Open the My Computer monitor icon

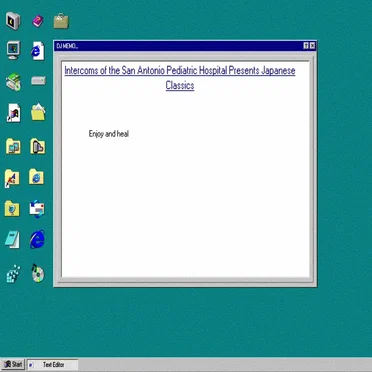point(13,50)
